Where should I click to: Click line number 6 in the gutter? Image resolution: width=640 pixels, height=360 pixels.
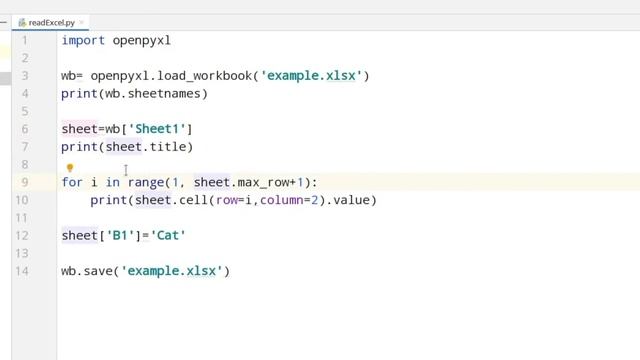pos(24,129)
